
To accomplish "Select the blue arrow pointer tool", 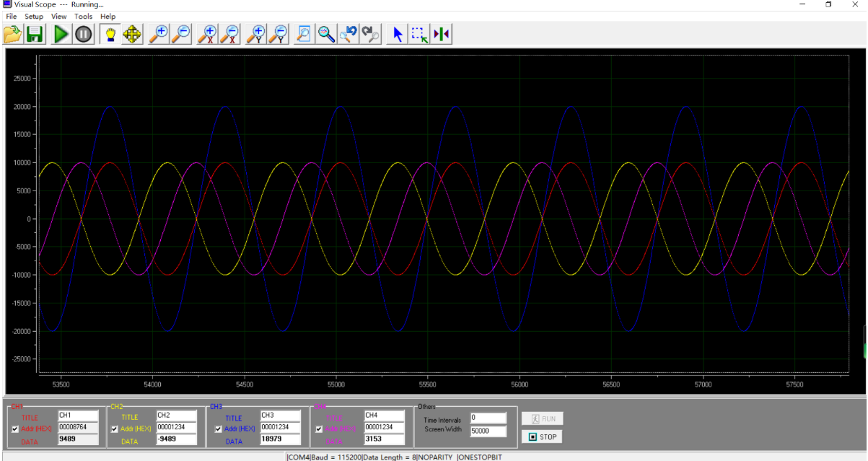I will [x=397, y=34].
